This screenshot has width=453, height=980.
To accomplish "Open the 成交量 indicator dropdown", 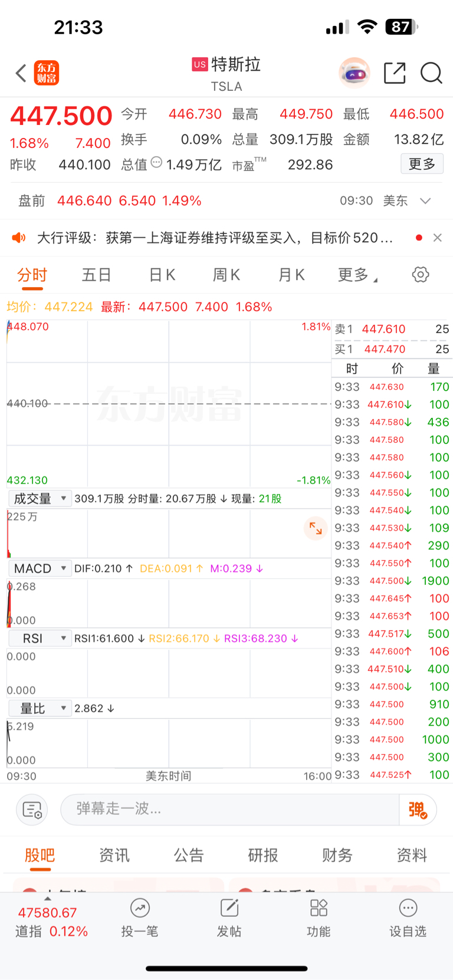I will pyautogui.click(x=40, y=499).
